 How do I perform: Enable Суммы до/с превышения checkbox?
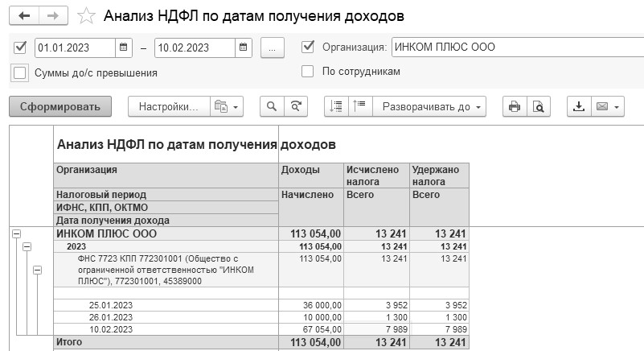[x=20, y=72]
